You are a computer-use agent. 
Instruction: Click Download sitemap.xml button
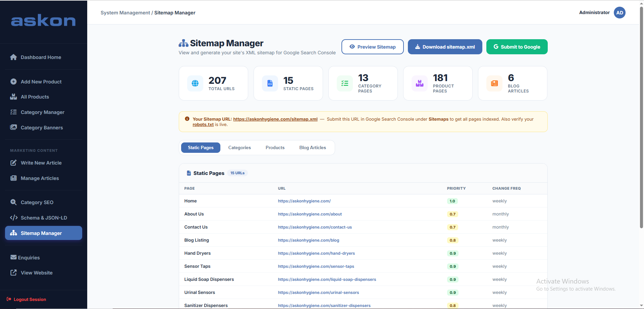pyautogui.click(x=445, y=47)
